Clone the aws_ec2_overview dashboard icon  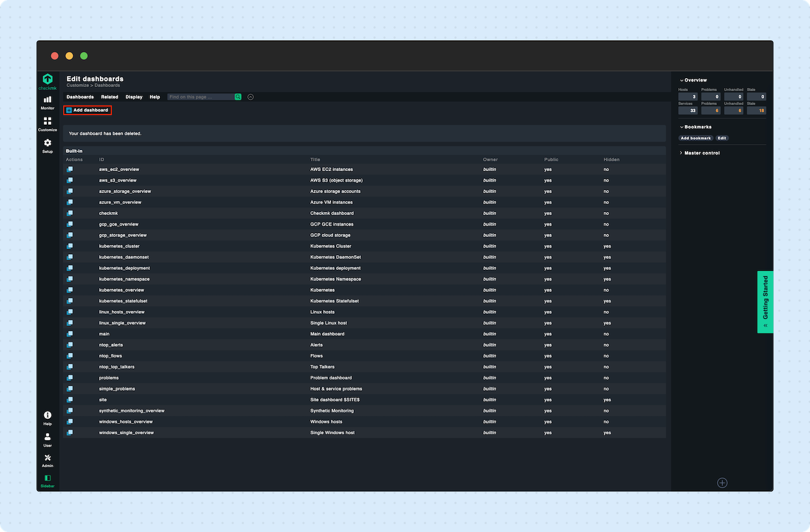pos(70,169)
